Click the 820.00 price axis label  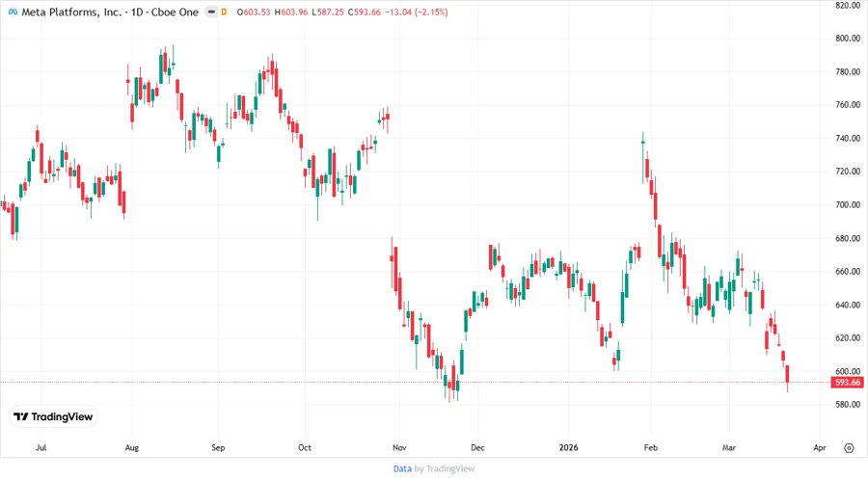coord(848,5)
